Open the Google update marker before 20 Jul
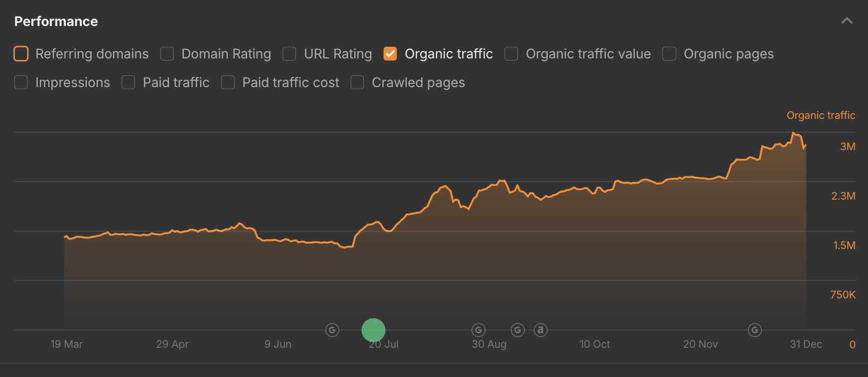The width and height of the screenshot is (868, 377). pos(332,330)
